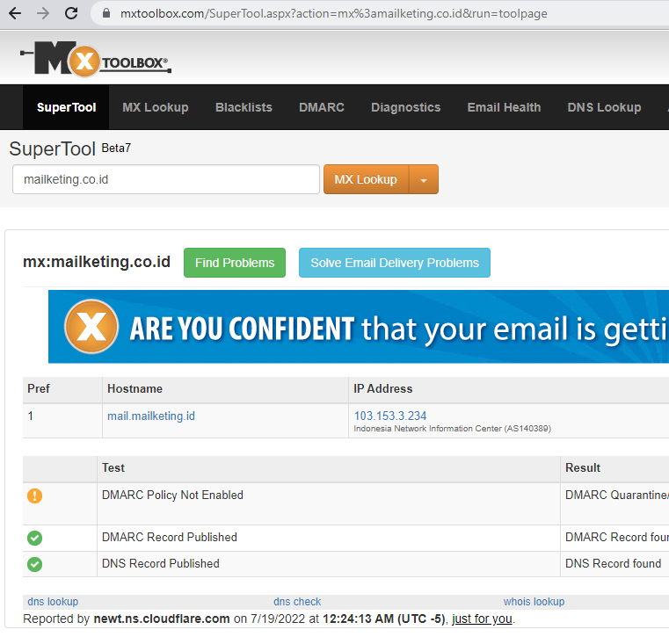Open the DMARC navigation tab

pos(321,107)
